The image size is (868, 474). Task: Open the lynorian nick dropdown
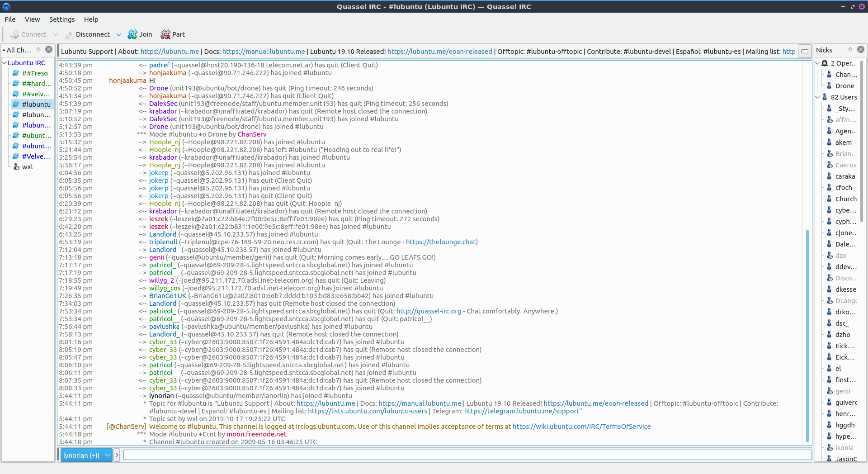[108, 455]
